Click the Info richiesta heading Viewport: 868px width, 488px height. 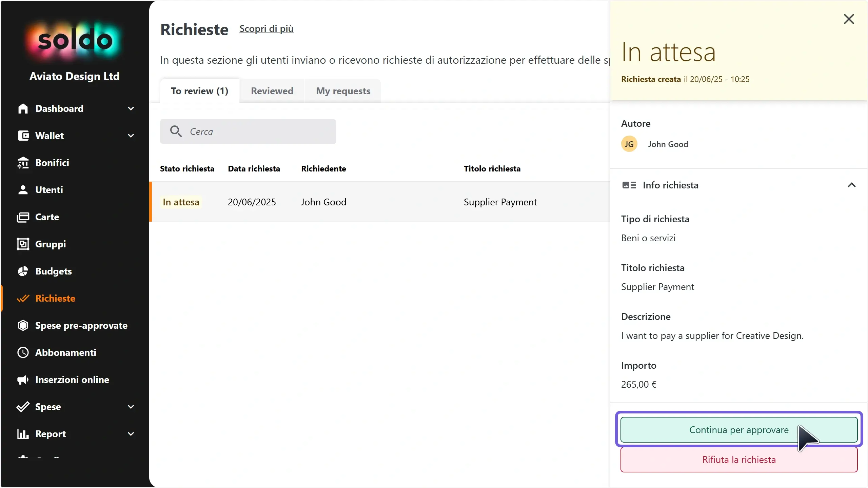click(671, 185)
